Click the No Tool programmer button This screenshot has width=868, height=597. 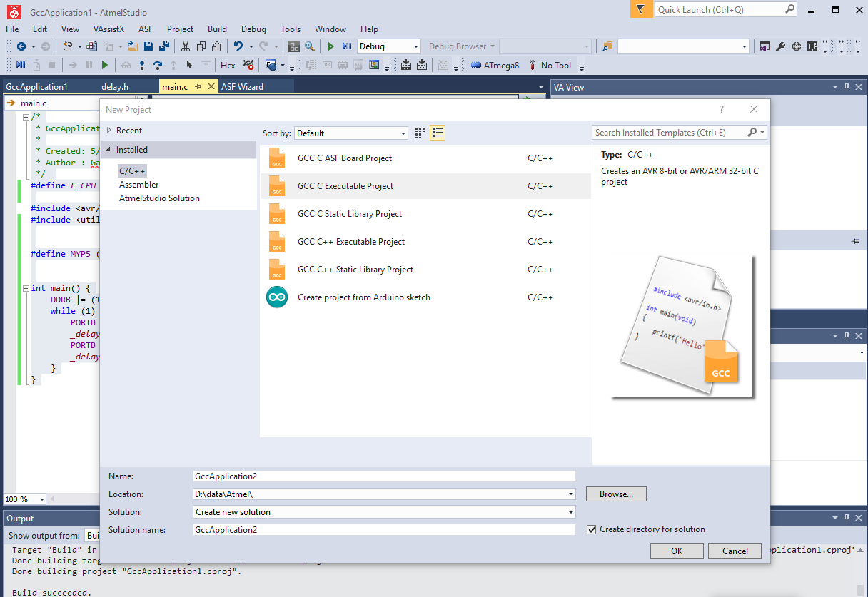(x=550, y=65)
